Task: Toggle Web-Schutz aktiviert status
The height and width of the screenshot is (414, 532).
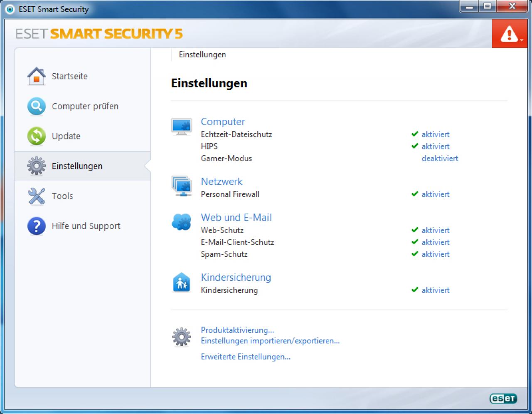Action: [436, 230]
